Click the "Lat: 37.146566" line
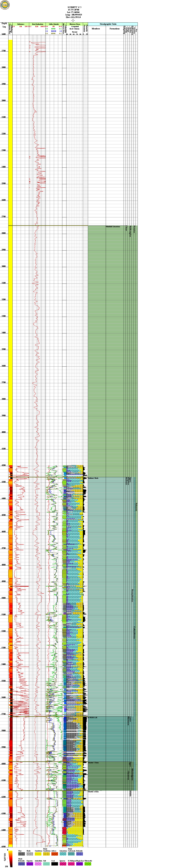This screenshot has width=179, height=868. (x=73, y=12)
